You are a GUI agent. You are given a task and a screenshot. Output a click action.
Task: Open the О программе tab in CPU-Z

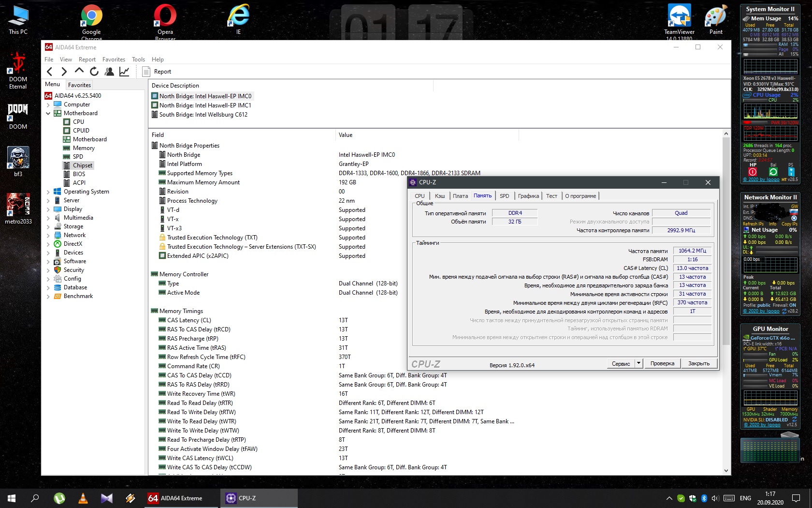click(580, 196)
